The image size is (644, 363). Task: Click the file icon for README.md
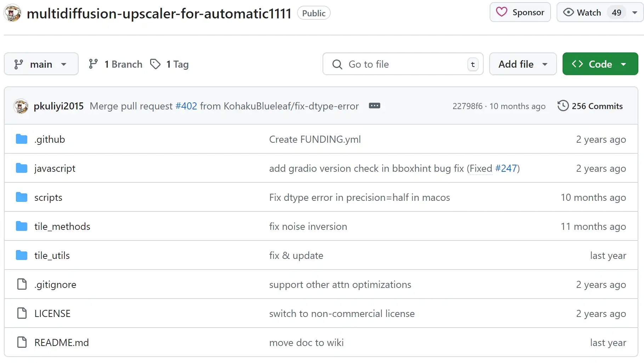coord(22,342)
